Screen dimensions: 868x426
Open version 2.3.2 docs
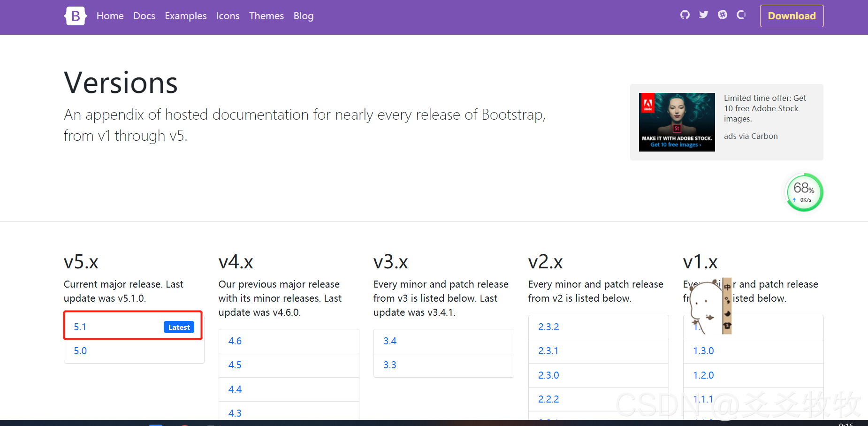598,327
